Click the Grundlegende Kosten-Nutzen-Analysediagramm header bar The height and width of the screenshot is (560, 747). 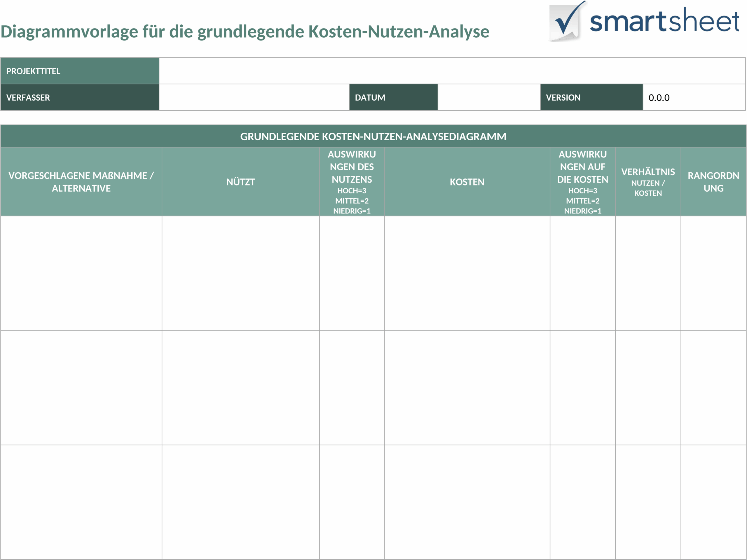coord(373,136)
